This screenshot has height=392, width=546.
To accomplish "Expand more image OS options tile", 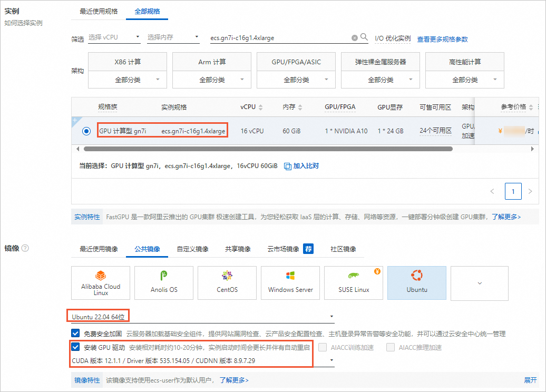I will pos(480,283).
